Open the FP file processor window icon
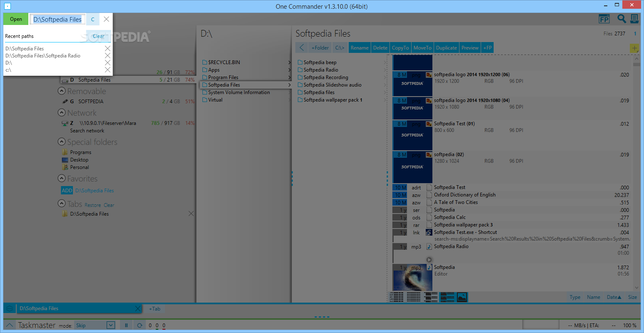The height and width of the screenshot is (333, 644). point(604,19)
